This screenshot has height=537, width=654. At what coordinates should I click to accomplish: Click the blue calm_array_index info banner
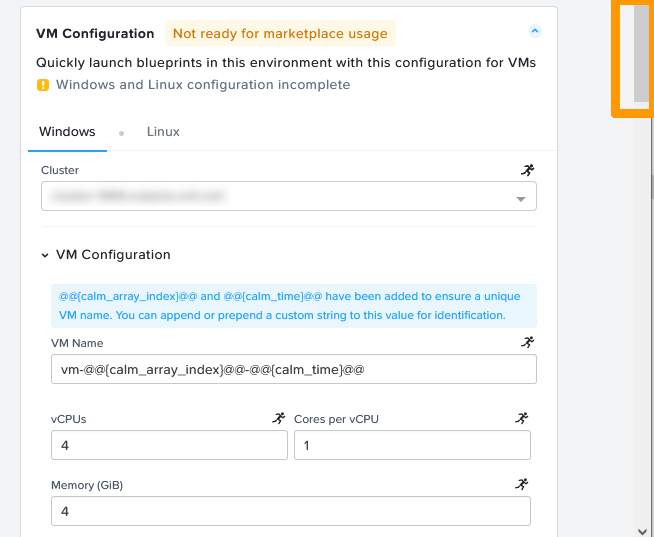[294, 306]
